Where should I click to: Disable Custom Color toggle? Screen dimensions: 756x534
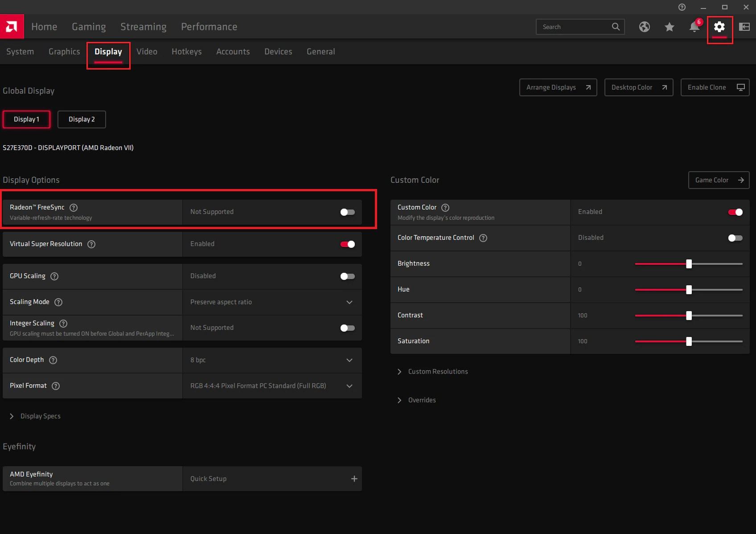click(735, 212)
